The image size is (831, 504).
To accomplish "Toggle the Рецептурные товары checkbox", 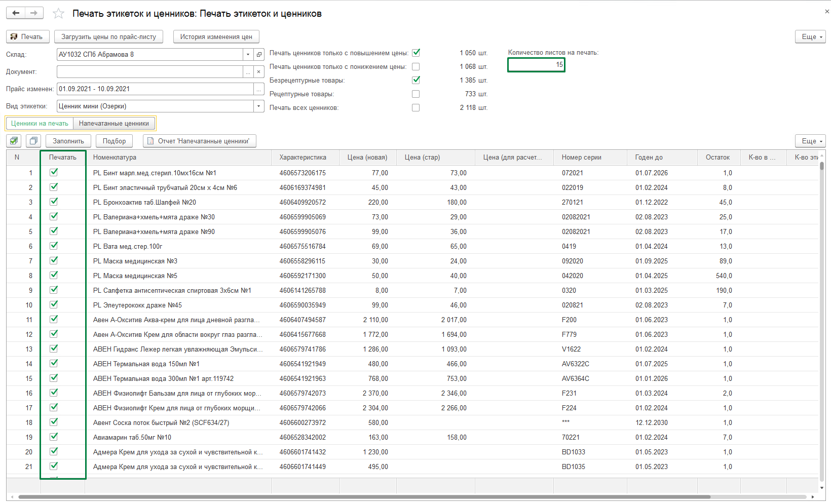I will pyautogui.click(x=415, y=94).
